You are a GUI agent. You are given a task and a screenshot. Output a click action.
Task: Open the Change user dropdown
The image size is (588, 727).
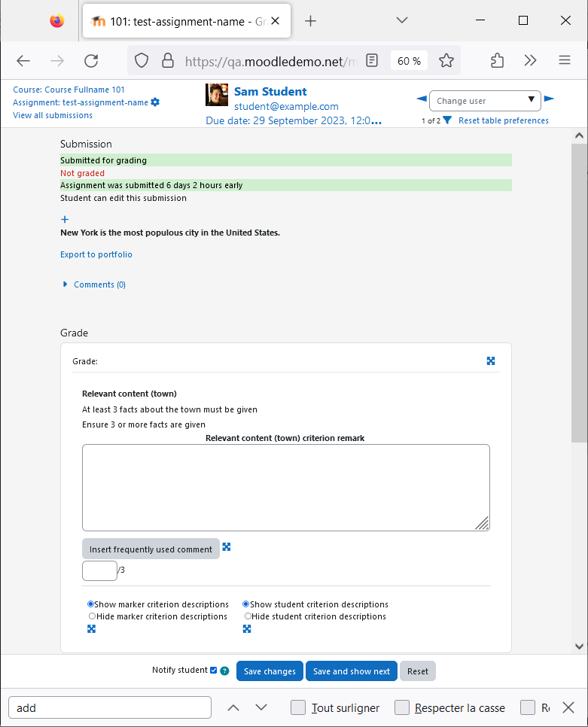(x=485, y=101)
